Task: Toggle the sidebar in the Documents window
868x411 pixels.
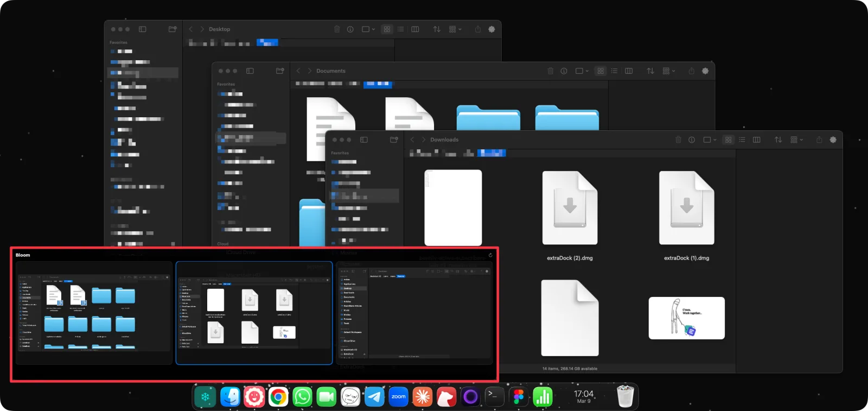Action: click(x=250, y=71)
